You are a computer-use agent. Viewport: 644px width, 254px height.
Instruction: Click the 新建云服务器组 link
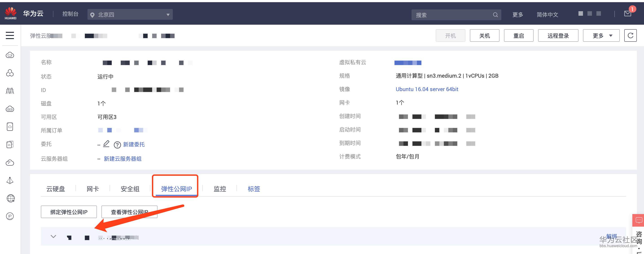click(123, 159)
